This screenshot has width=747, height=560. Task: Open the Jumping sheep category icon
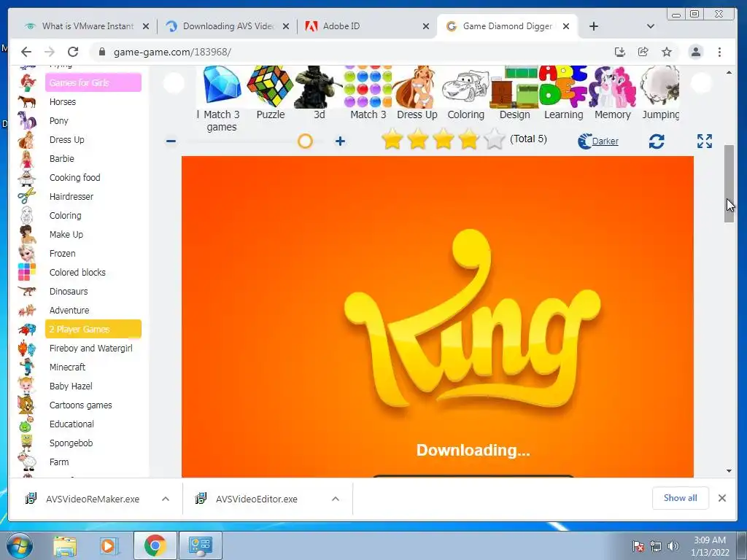(x=659, y=87)
